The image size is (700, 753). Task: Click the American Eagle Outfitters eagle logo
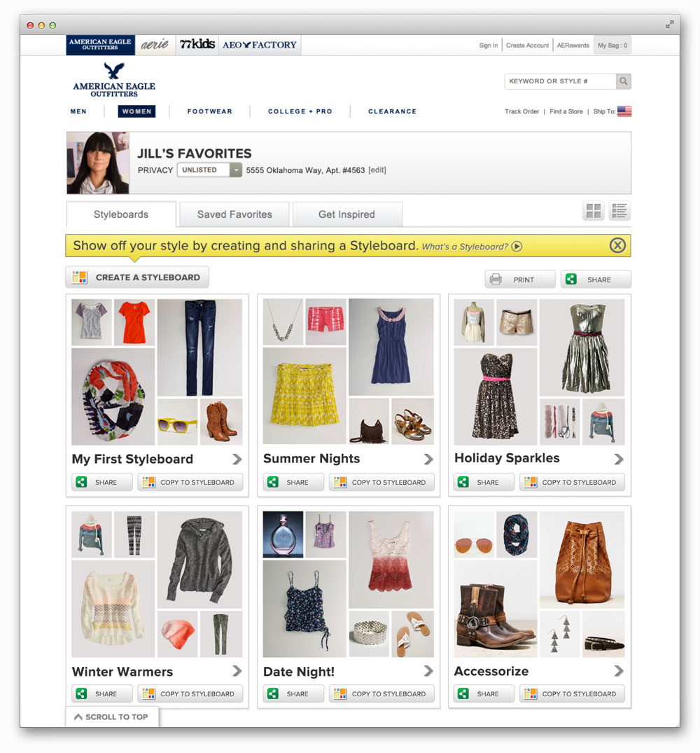[114, 80]
